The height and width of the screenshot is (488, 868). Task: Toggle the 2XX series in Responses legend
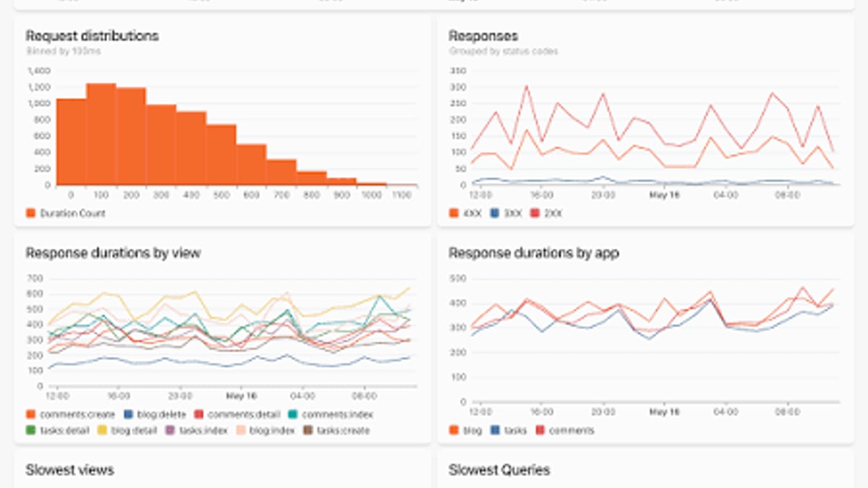point(547,213)
